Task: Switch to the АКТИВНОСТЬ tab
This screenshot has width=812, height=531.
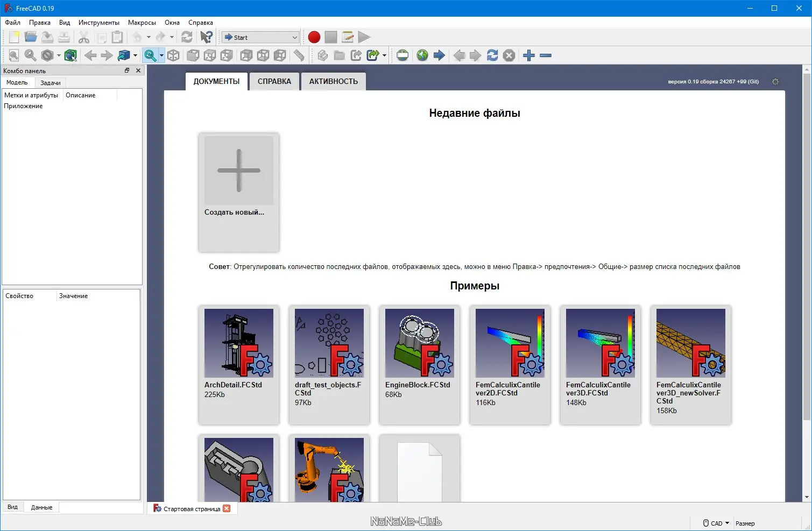Action: click(334, 81)
